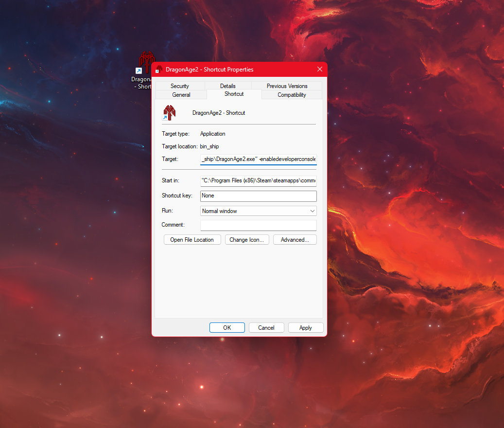Click the large DragonAge2 icon in the Shortcut tab
The image size is (504, 428).
point(169,113)
